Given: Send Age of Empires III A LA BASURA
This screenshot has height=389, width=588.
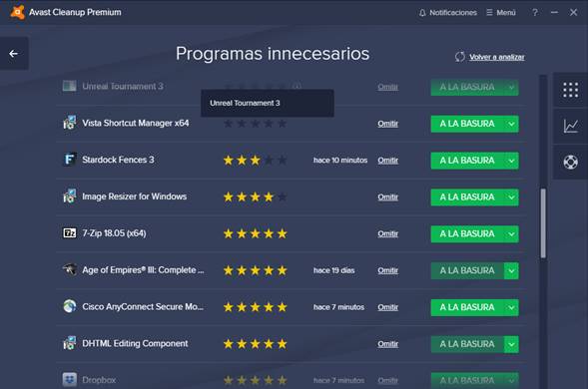Looking at the screenshot, I should [x=467, y=270].
